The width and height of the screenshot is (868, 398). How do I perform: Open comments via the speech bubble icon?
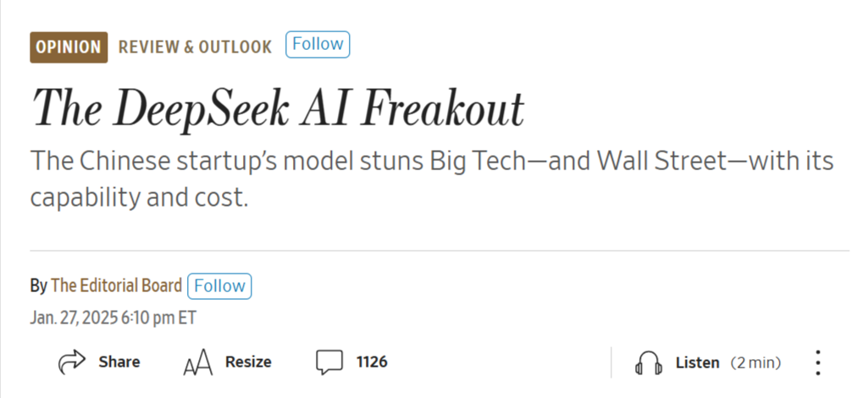tap(329, 362)
